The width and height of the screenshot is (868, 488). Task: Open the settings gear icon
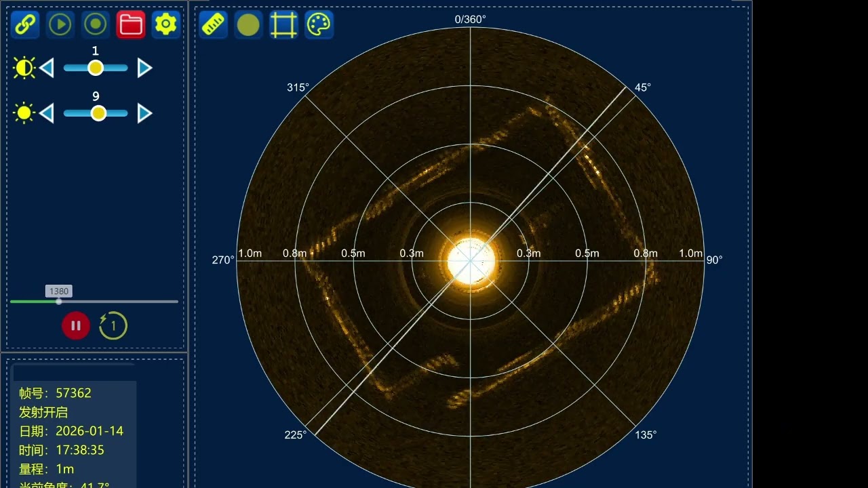(166, 24)
